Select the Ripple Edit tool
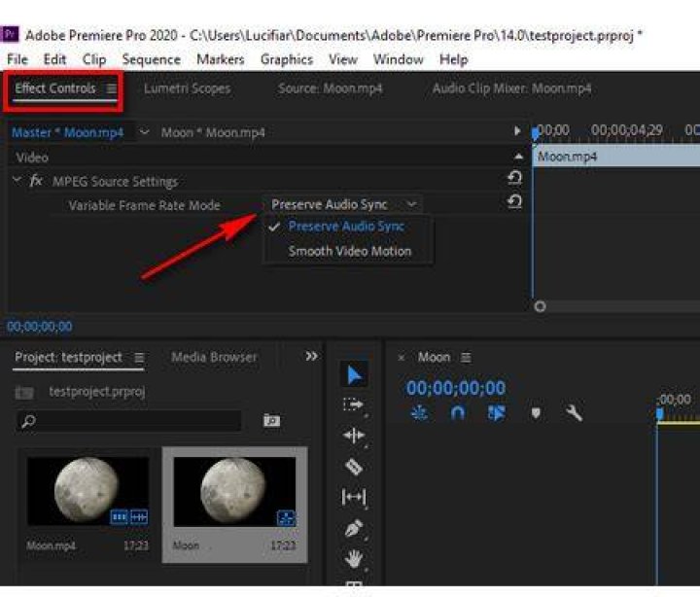This screenshot has height=597, width=700. [354, 436]
